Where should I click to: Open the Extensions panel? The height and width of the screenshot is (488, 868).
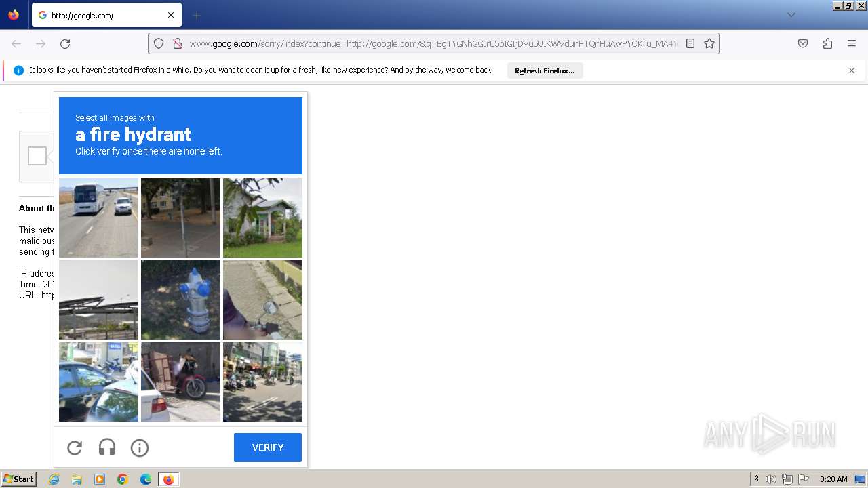[827, 43]
